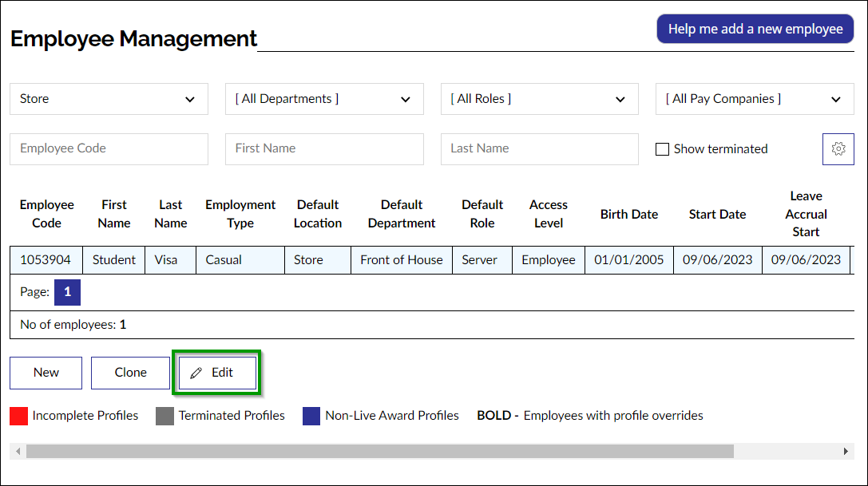Click the red Incomplete Profiles legend square
This screenshot has height=486, width=868.
tap(18, 415)
